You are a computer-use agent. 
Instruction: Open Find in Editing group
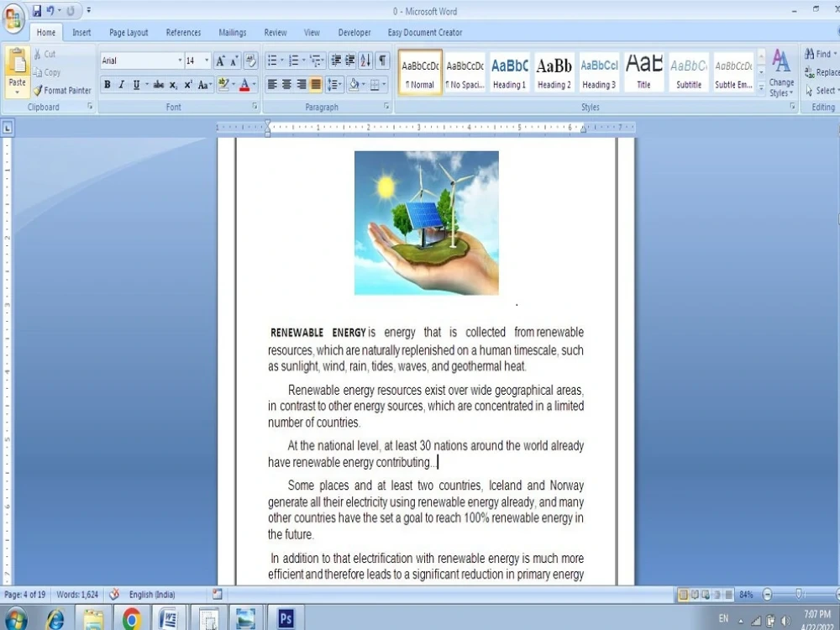point(819,54)
